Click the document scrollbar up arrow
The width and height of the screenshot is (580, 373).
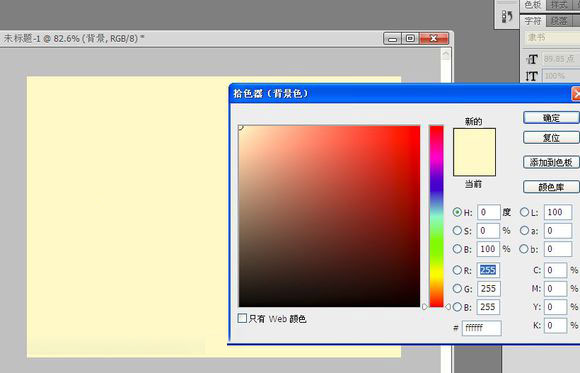446,55
